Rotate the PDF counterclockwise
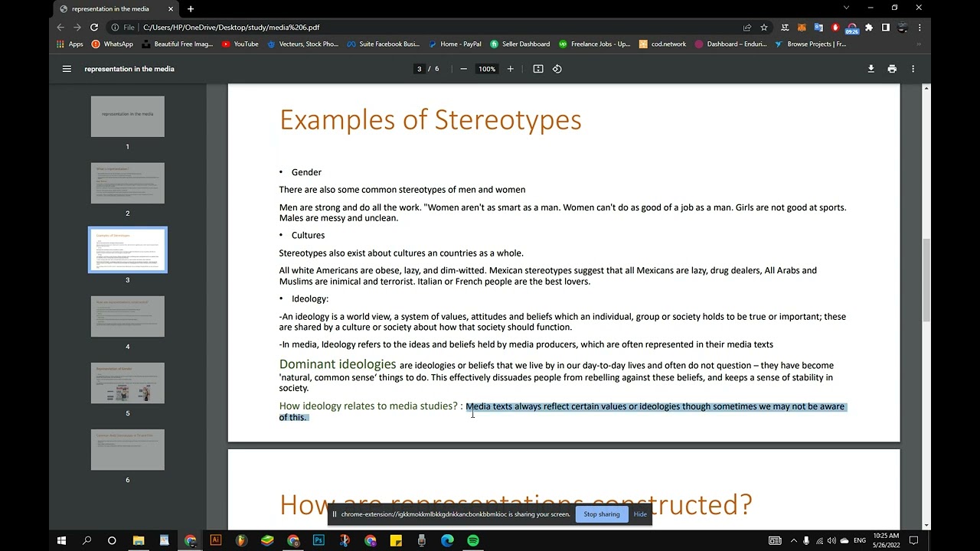The height and width of the screenshot is (551, 980). pos(557,69)
